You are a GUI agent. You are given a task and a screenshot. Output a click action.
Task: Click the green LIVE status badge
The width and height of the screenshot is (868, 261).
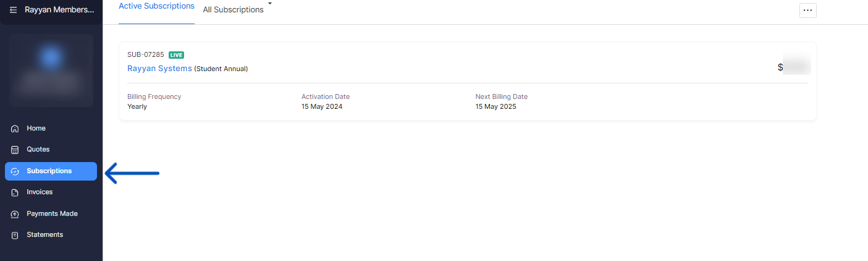(x=176, y=54)
